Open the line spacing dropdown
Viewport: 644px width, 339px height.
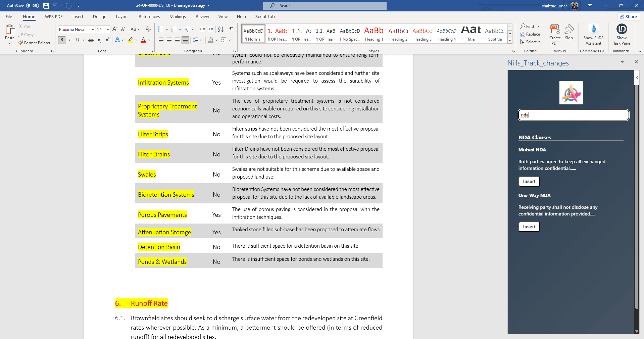(x=197, y=40)
